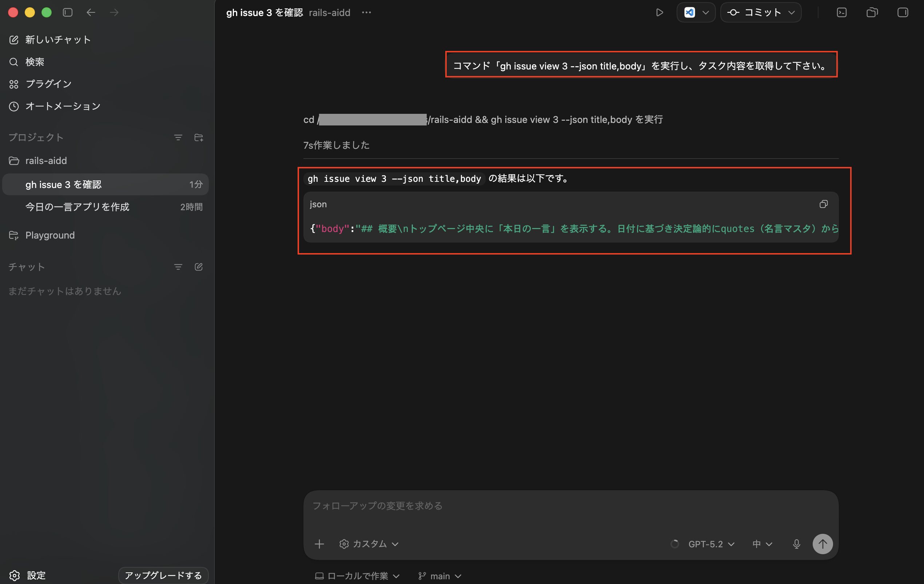Click the アップグレードする button
Screen dimensions: 924x584
[163, 575]
